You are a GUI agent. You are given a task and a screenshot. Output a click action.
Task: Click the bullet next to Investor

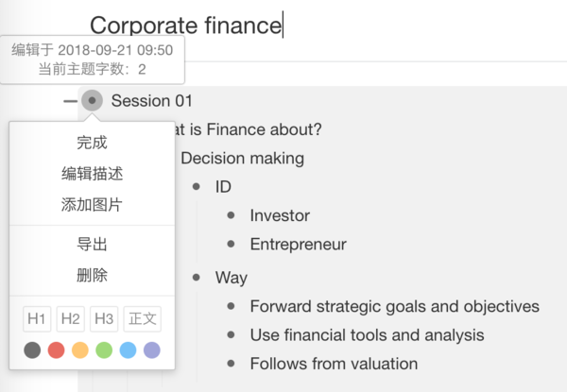pos(232,215)
